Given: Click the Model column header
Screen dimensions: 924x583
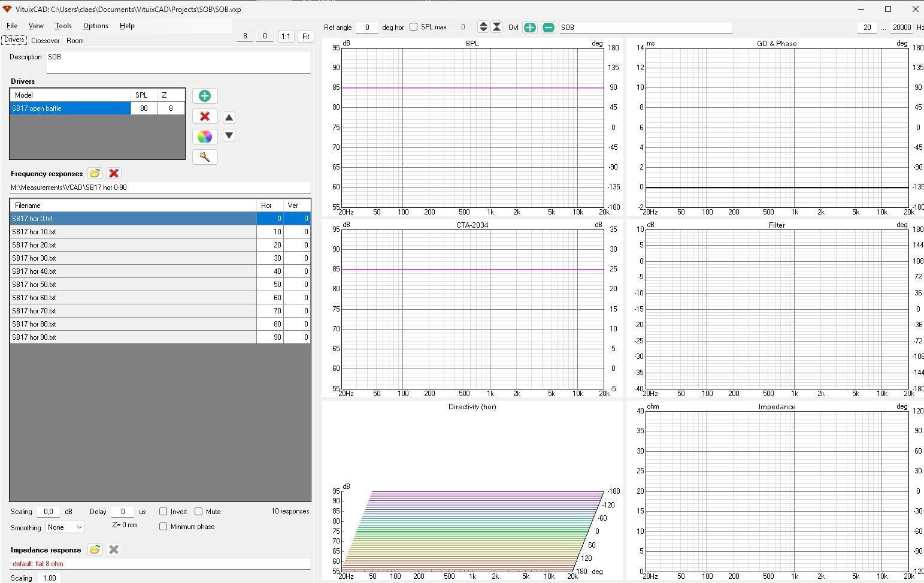Looking at the screenshot, I should 71,95.
